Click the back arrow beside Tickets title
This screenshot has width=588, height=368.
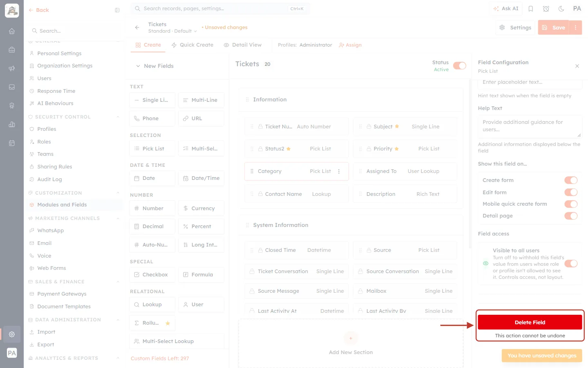coord(137,27)
